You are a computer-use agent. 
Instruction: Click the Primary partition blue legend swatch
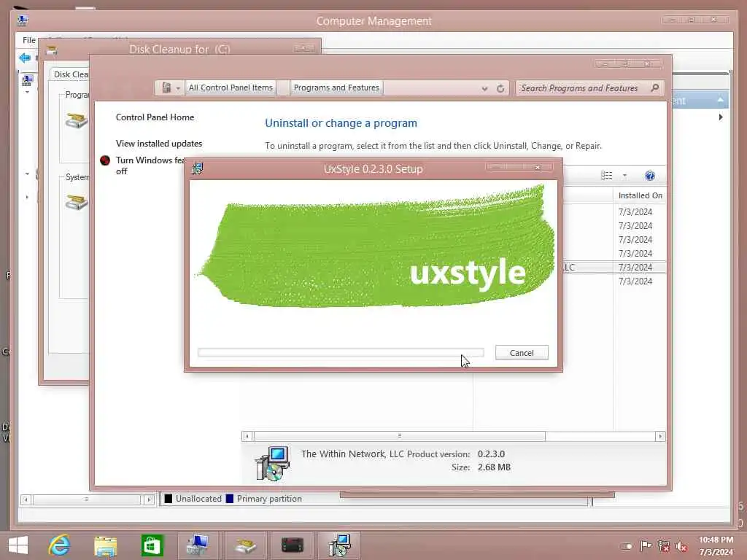230,499
